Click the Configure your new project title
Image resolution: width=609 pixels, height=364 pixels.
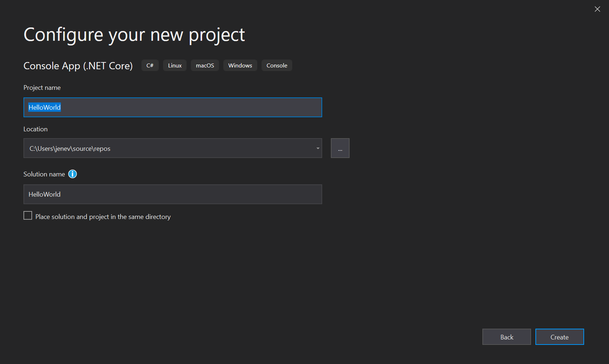134,35
